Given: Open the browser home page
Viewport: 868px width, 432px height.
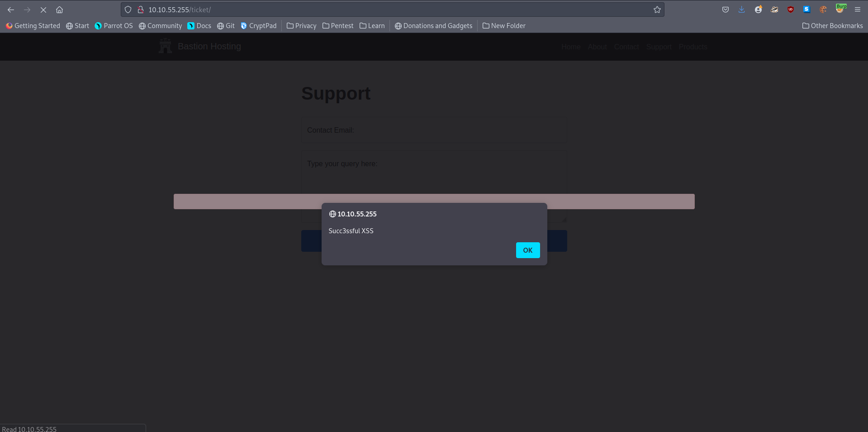Looking at the screenshot, I should (x=59, y=10).
